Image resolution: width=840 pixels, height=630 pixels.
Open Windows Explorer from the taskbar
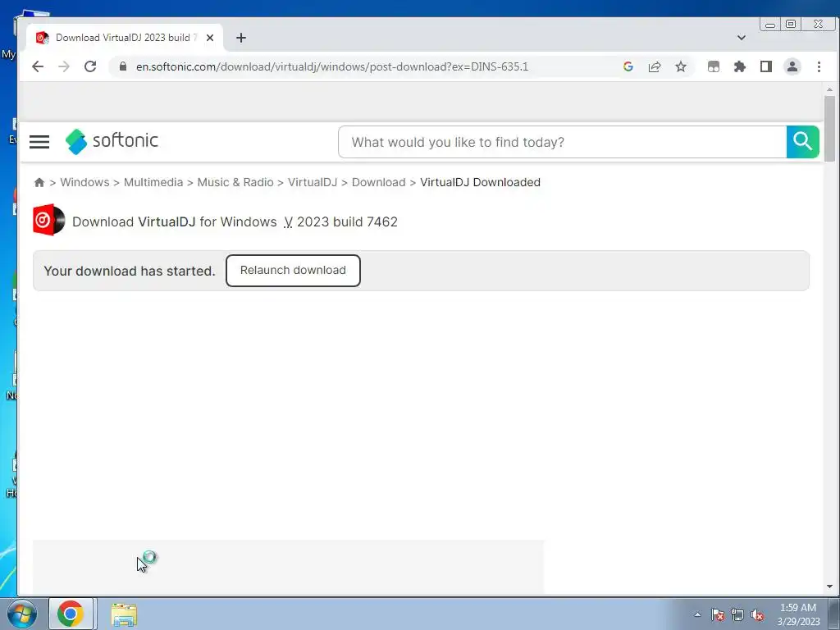click(x=124, y=614)
